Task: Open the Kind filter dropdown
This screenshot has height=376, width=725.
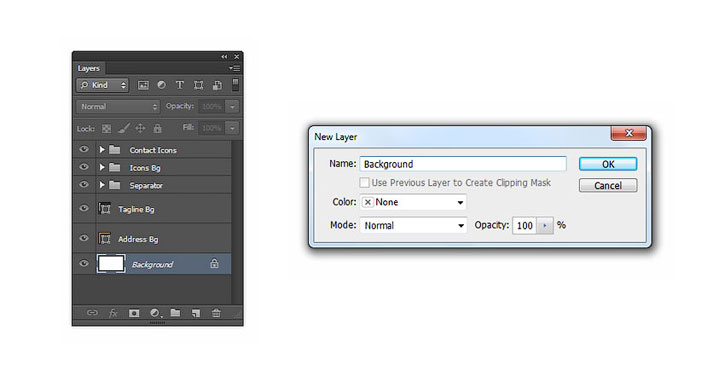Action: (103, 85)
